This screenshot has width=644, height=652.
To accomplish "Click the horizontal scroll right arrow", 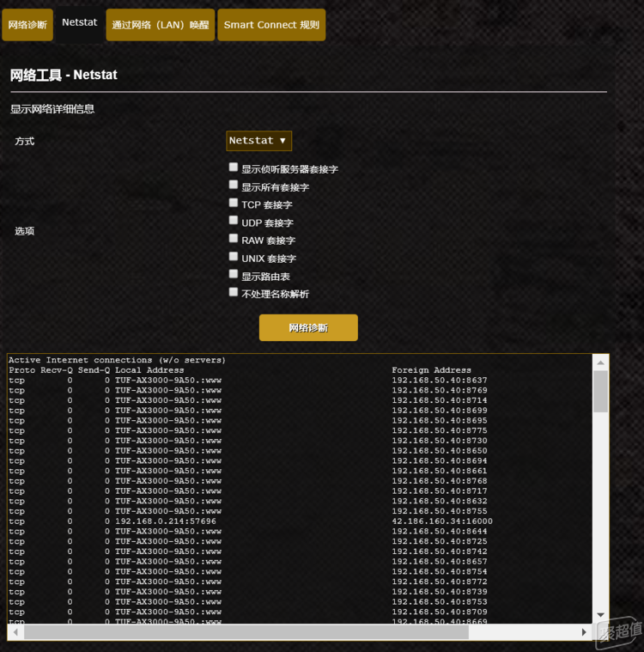I will pos(584,632).
